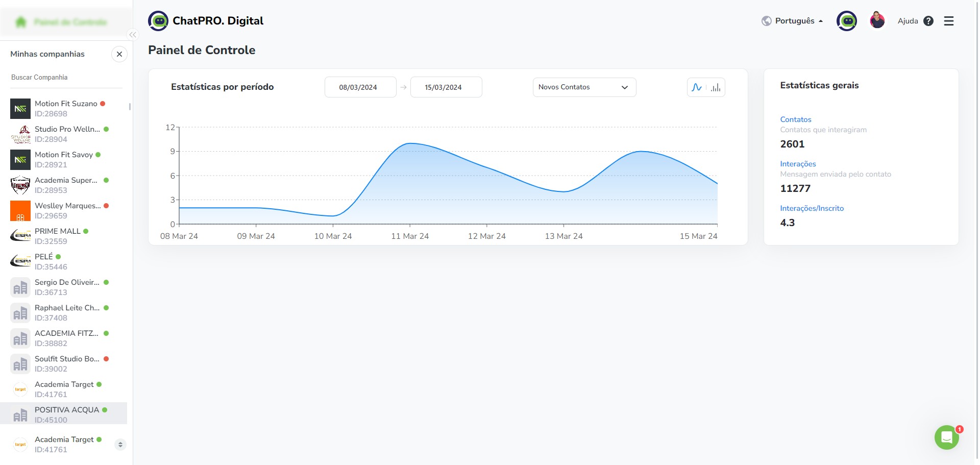Click the 2601 contacts value
Screen dimensions: 980x465
[792, 144]
